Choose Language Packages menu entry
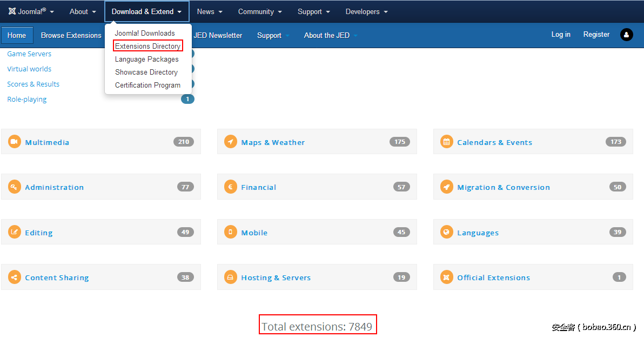 point(146,59)
